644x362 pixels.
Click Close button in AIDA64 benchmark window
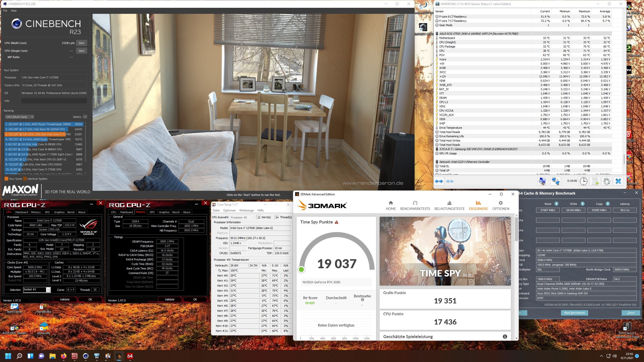click(631, 313)
